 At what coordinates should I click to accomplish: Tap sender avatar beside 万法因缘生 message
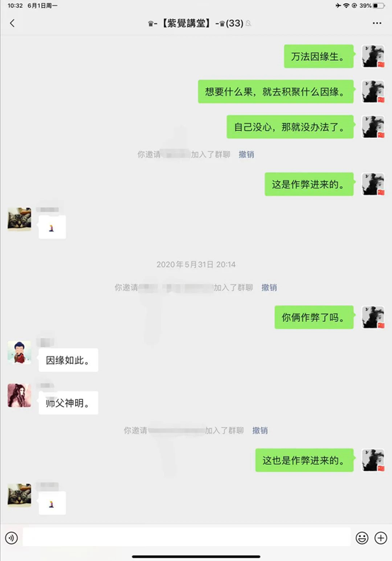(x=373, y=56)
